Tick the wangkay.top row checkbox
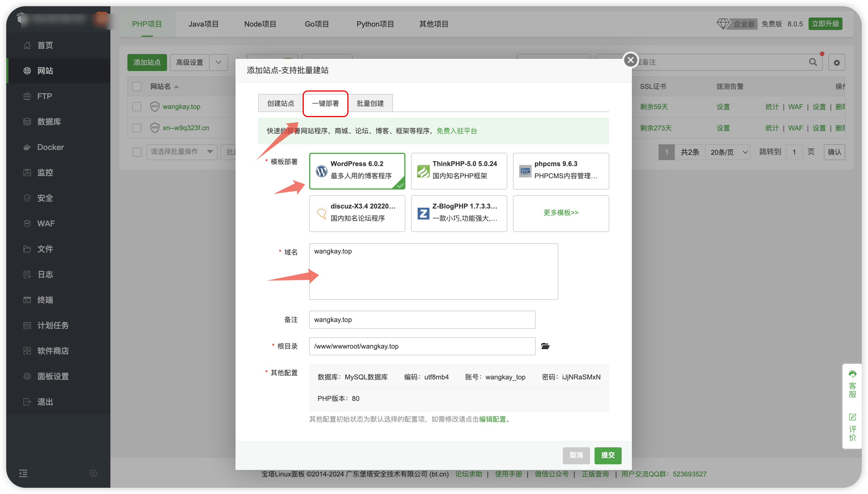The height and width of the screenshot is (494, 868). 137,107
